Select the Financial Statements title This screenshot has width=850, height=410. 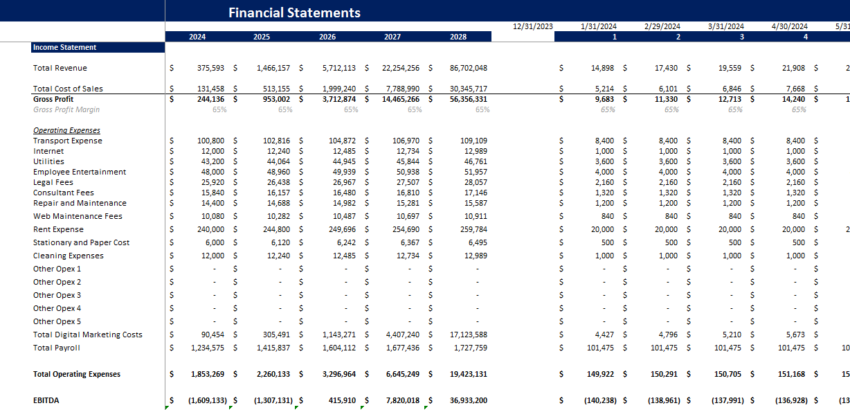coord(294,12)
